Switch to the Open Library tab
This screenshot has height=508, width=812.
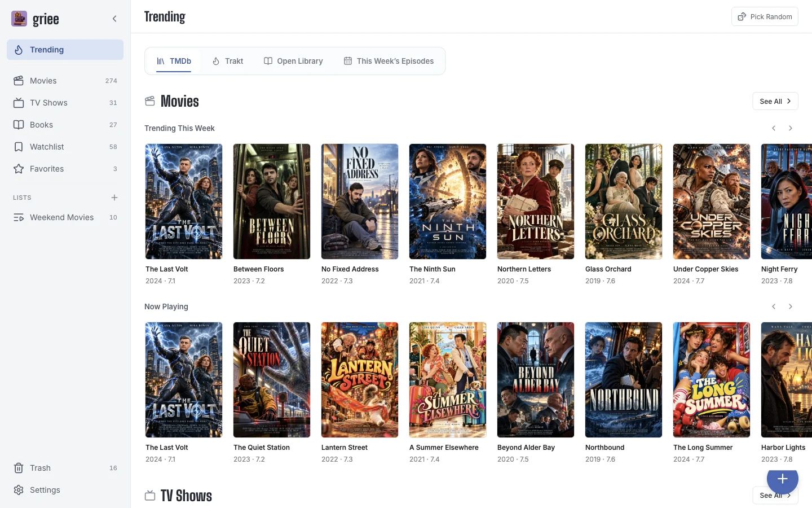[293, 61]
